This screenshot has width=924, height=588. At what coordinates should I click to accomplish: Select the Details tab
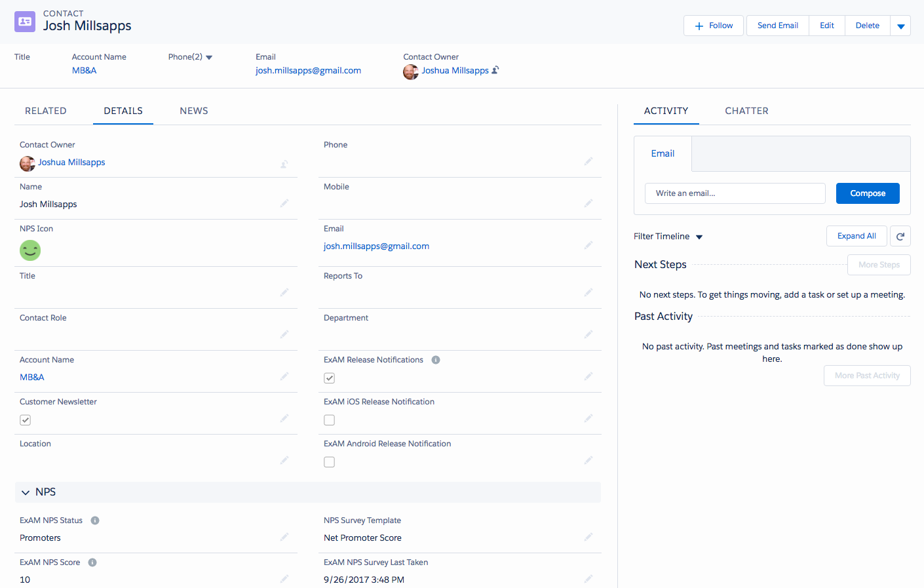click(123, 111)
